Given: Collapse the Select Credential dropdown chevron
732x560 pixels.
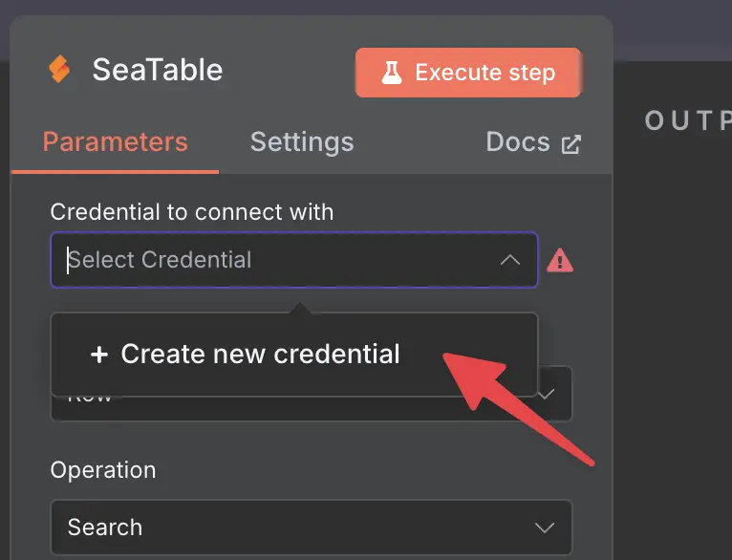Looking at the screenshot, I should (510, 260).
